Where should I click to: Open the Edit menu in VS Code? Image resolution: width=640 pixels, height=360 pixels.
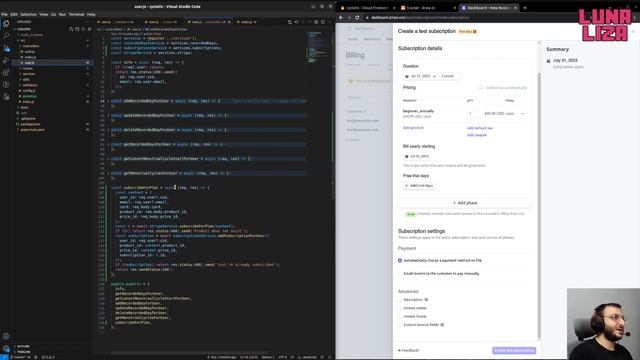(x=14, y=14)
